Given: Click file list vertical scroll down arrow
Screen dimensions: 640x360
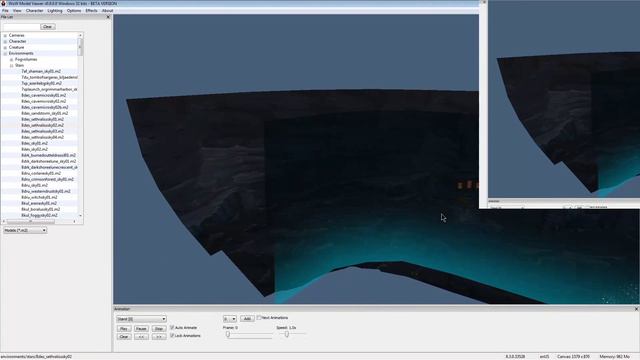Looking at the screenshot, I should (80, 216).
